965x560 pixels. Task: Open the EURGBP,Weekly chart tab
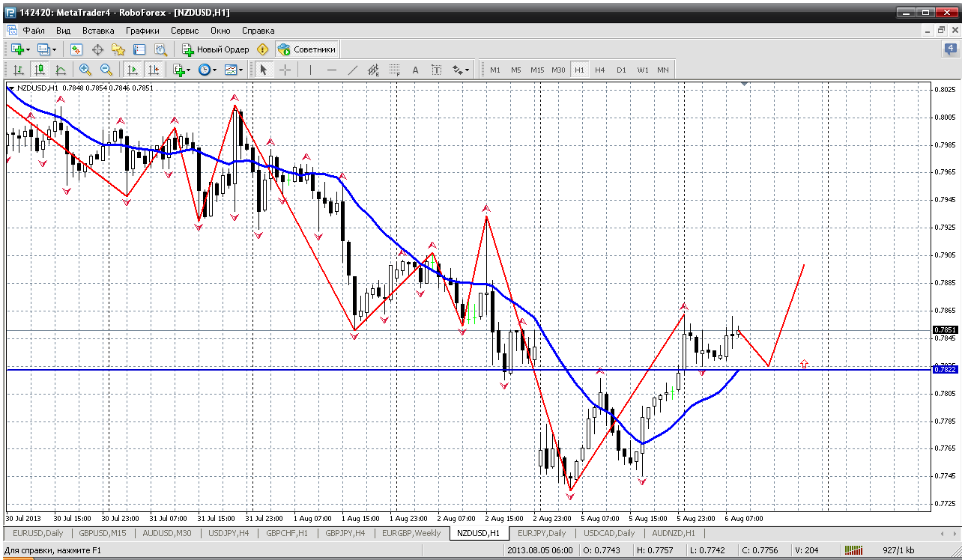coord(411,533)
